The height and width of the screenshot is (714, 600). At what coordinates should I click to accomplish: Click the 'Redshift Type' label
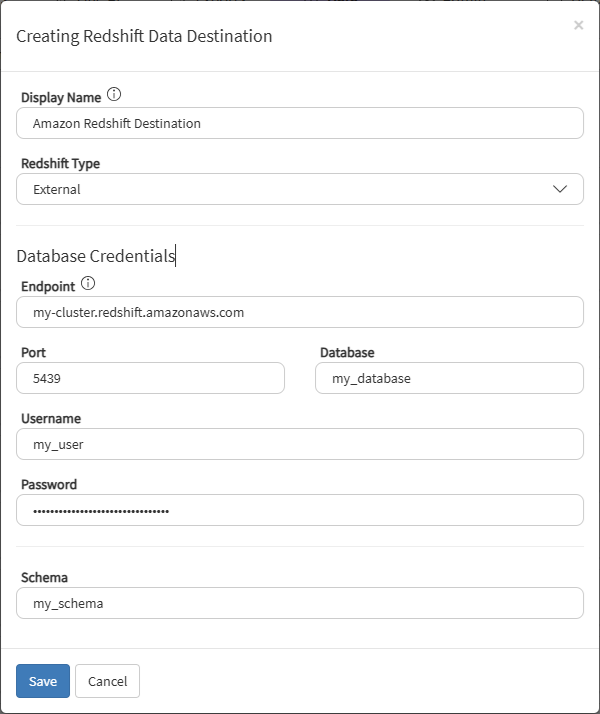point(61,163)
